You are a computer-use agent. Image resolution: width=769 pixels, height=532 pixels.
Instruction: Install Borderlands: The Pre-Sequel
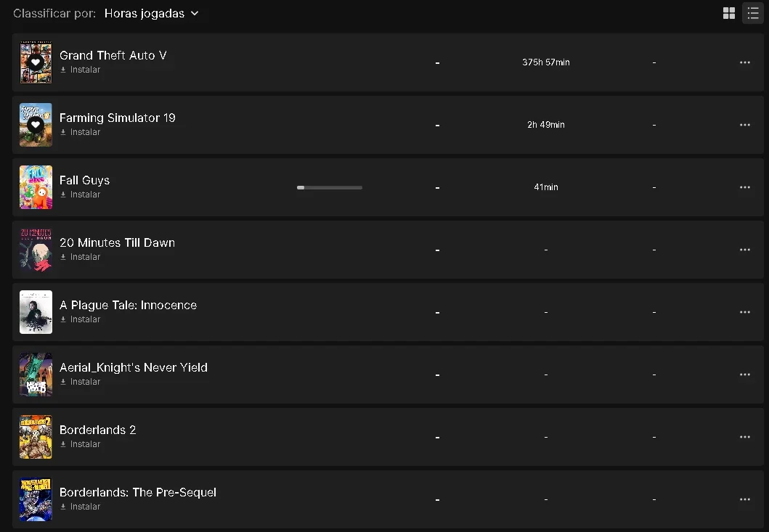pyautogui.click(x=80, y=507)
